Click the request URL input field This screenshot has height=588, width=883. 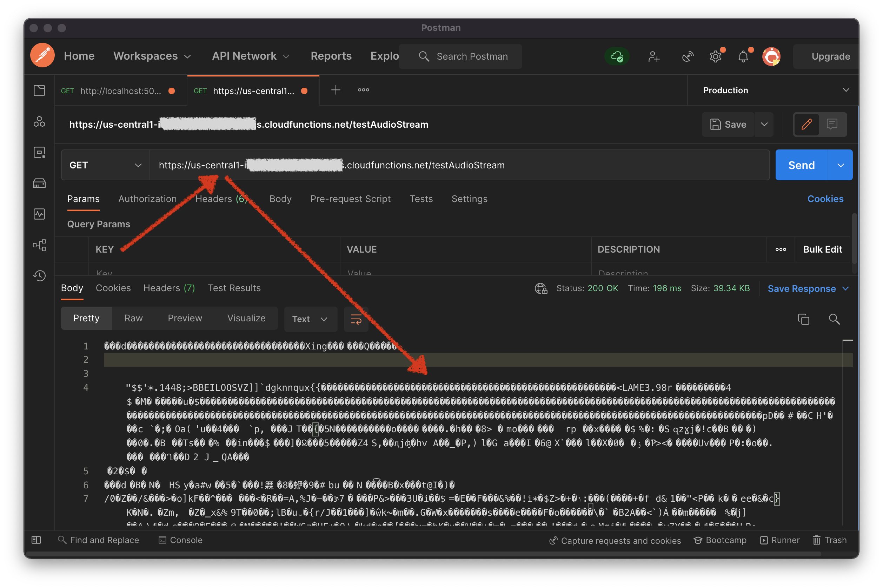(x=459, y=165)
